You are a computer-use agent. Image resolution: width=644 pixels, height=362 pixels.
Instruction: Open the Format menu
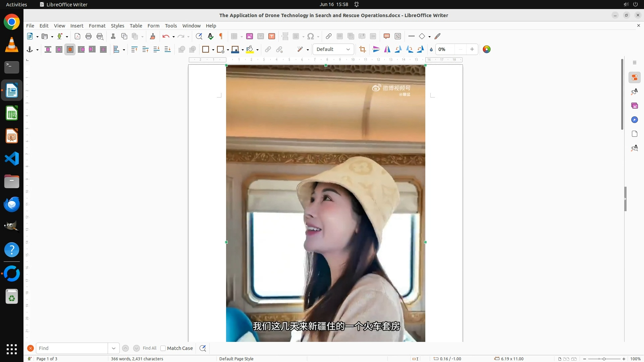tap(97, 26)
